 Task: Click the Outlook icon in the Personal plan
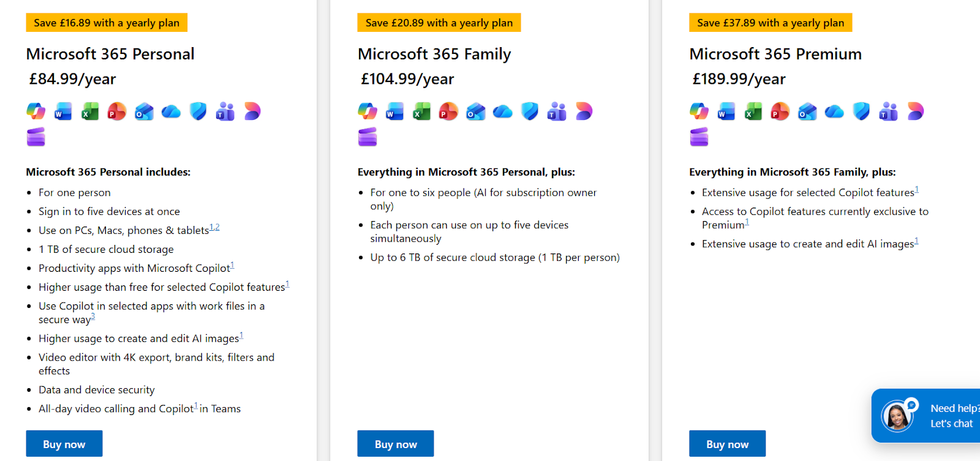[144, 111]
